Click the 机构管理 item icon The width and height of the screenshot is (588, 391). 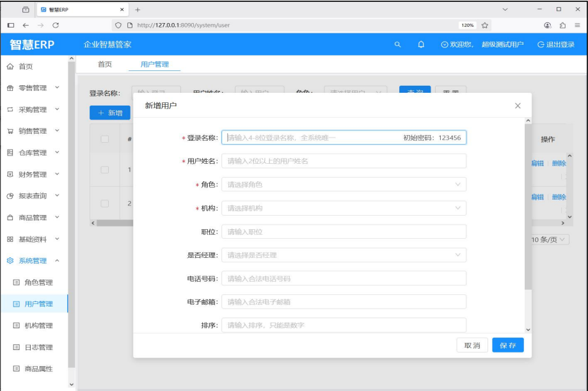[x=16, y=325]
